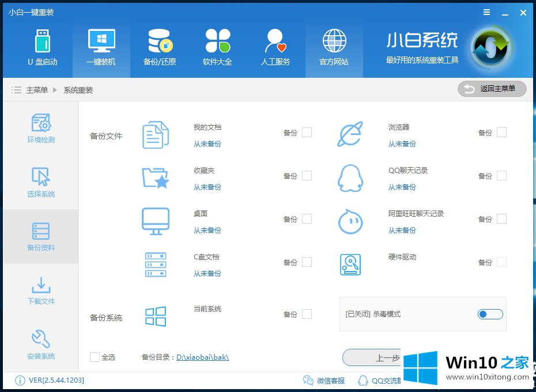This screenshot has height=392, width=536.
Task: Open the hamburger menu in title bar
Action: [487, 12]
